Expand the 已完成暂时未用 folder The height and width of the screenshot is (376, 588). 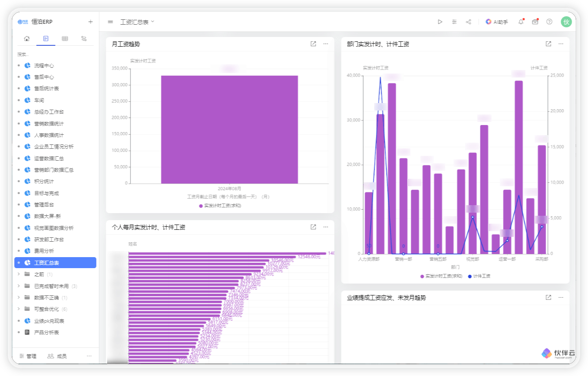pyautogui.click(x=19, y=286)
